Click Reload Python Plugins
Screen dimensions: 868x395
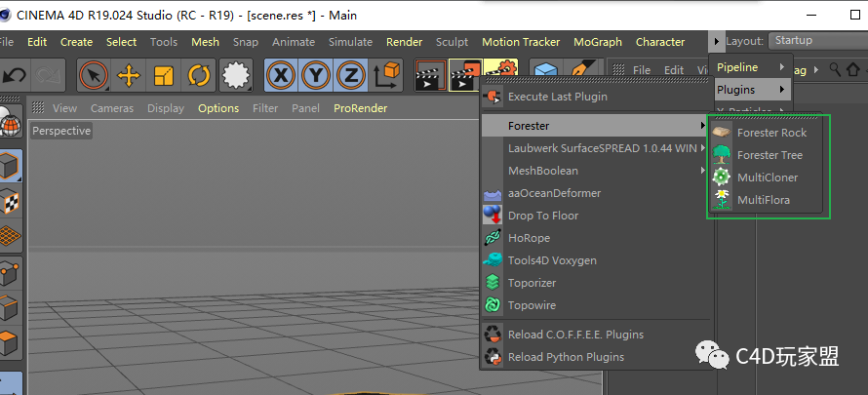click(x=596, y=357)
